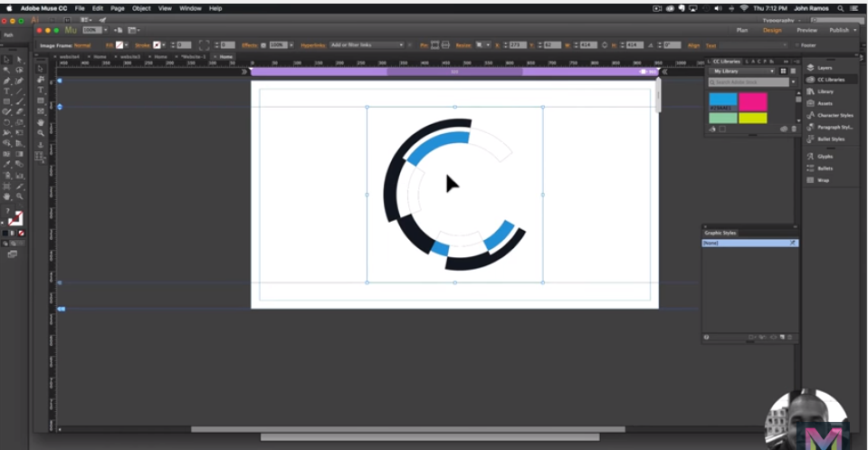Open the Hyperlinks 'Add or filter links' dropdown
This screenshot has height=450, width=868.
pos(367,45)
